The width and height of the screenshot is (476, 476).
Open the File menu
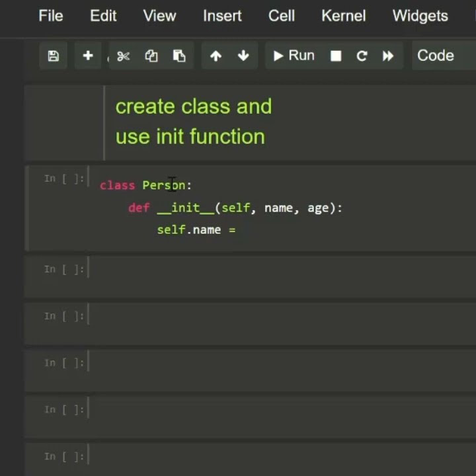pyautogui.click(x=51, y=16)
